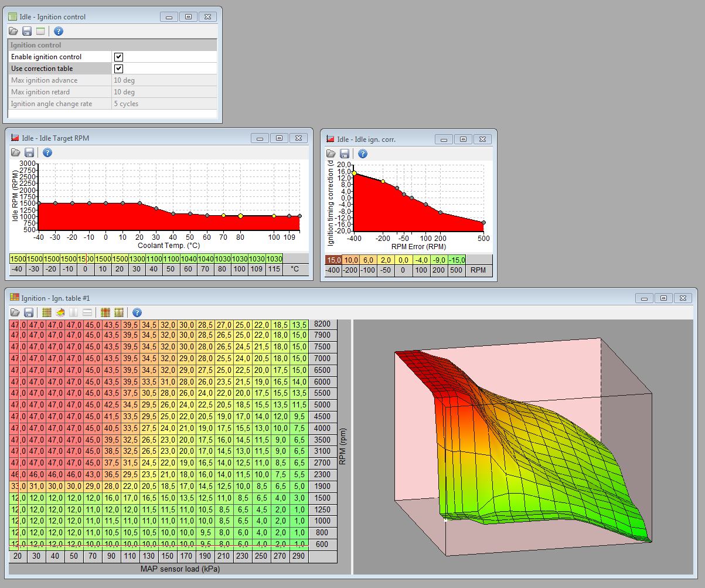This screenshot has width=705, height=588.
Task: Click the help icon in Idle ign. corr. window
Action: [x=363, y=154]
